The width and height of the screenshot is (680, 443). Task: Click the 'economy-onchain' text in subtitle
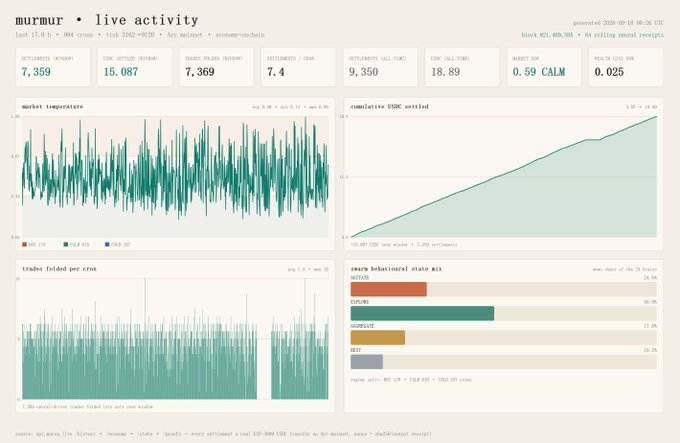tap(240, 35)
